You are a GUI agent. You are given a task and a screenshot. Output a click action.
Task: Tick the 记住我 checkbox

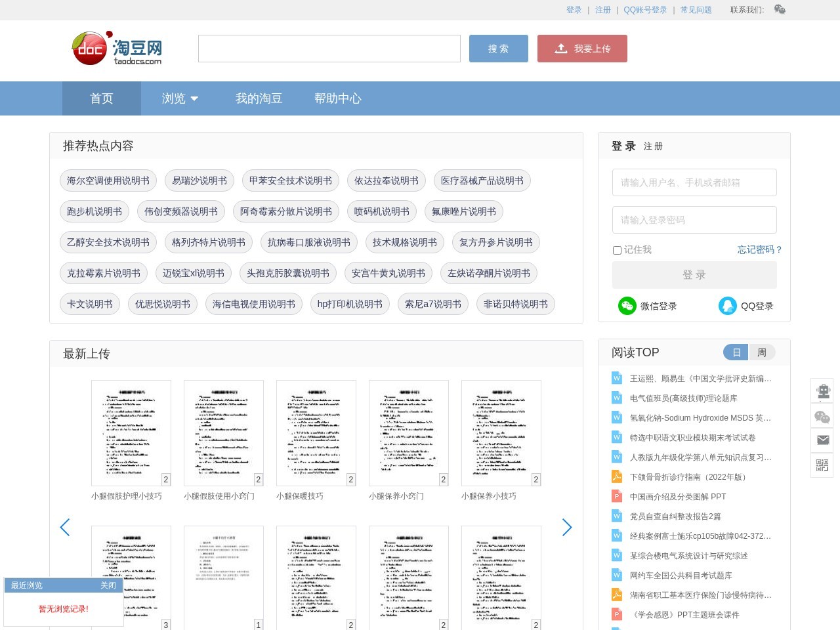[617, 250]
